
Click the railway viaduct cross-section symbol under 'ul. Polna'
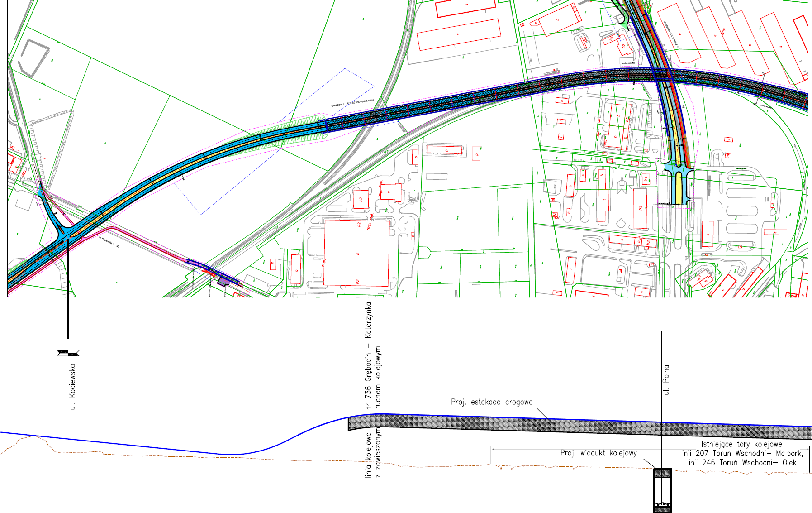[662, 490]
